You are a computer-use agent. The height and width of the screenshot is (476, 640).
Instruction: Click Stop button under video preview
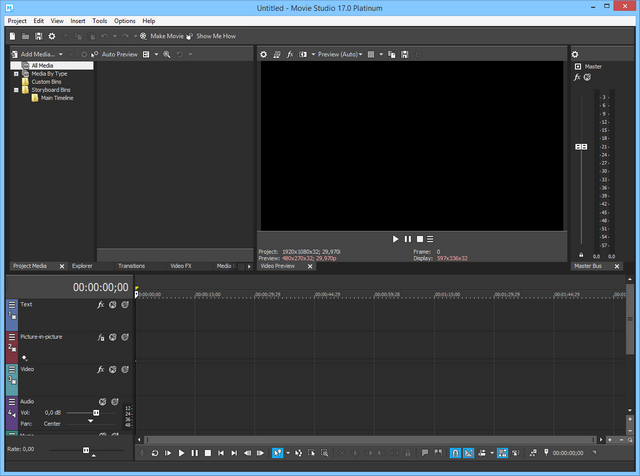(x=420, y=239)
